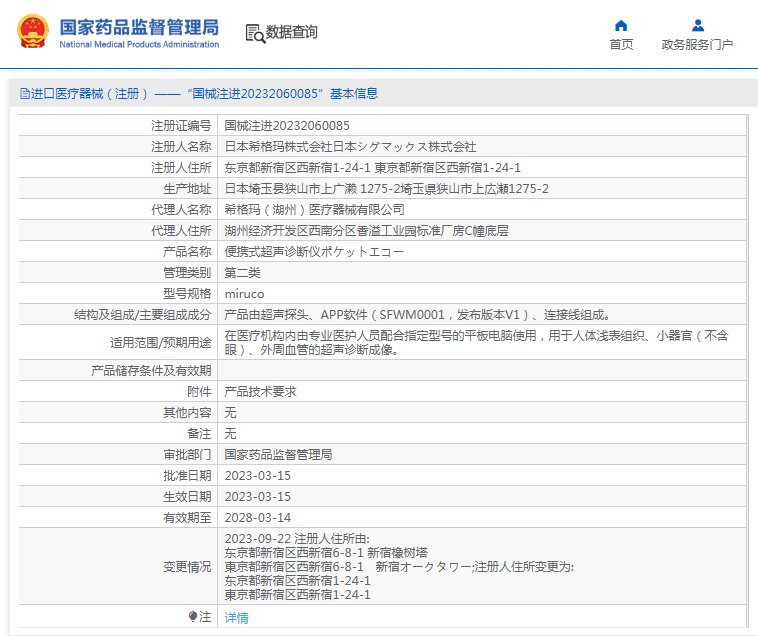Click the model value miruco
758x636 pixels.
coord(245,294)
